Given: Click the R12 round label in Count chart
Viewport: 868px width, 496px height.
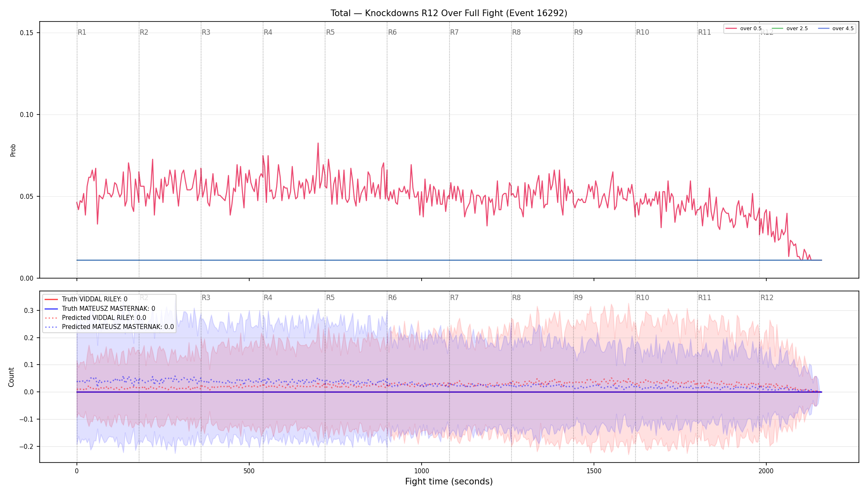Looking at the screenshot, I should 767,298.
